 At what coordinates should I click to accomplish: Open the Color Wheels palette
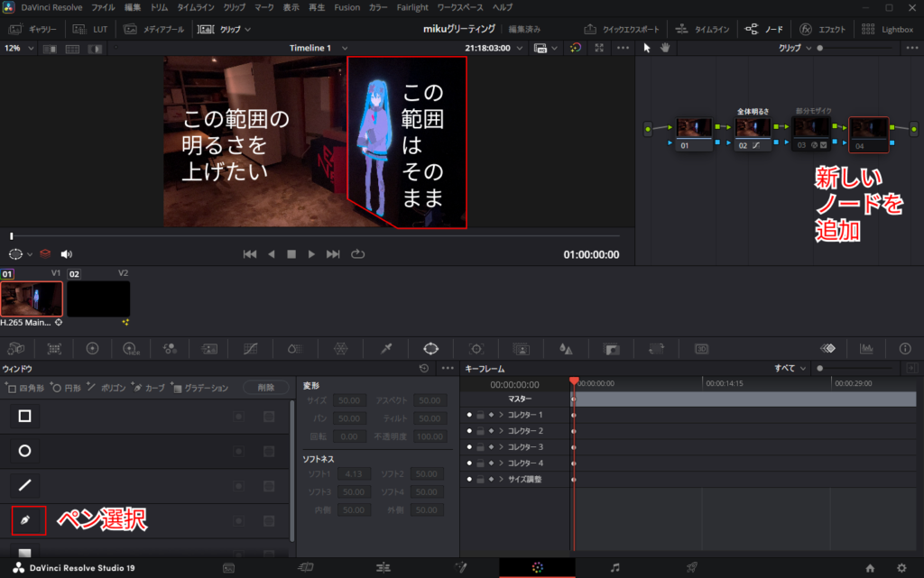tap(93, 349)
